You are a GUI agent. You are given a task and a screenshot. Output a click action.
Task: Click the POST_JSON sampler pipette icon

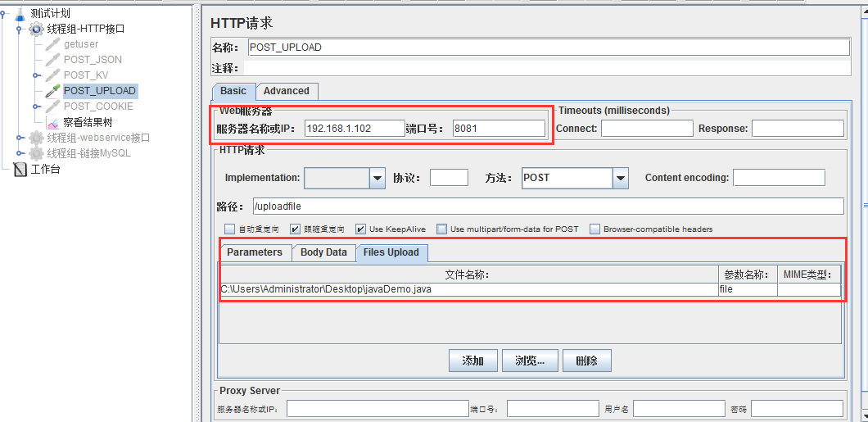[x=52, y=59]
